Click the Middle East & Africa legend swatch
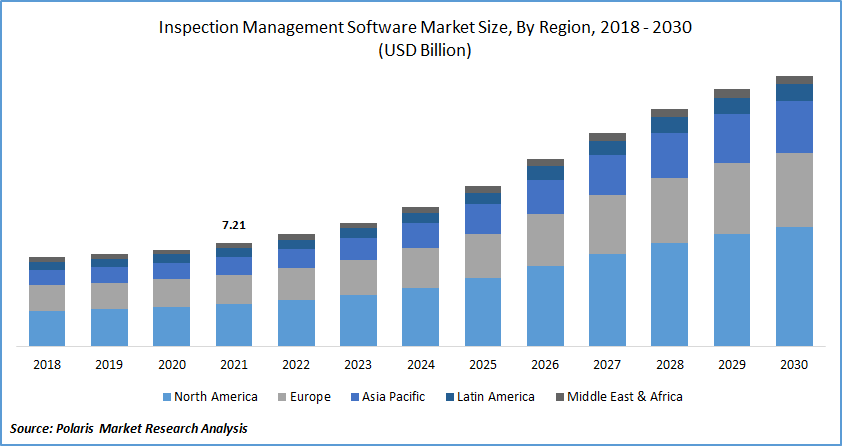Image resolution: width=842 pixels, height=446 pixels. point(560,397)
